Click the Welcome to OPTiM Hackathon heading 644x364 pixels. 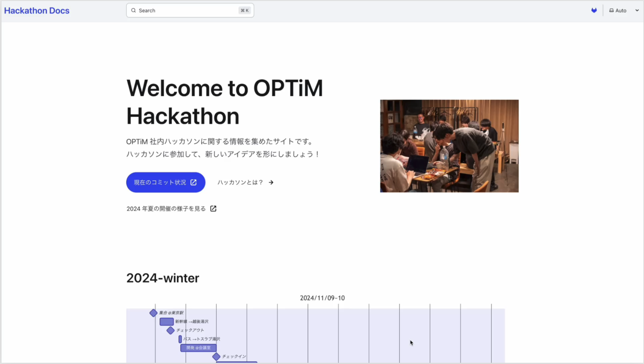tap(225, 102)
